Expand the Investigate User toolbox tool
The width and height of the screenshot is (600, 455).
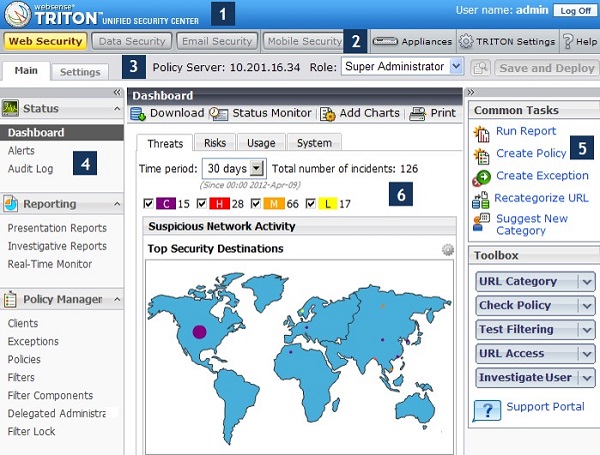click(587, 378)
